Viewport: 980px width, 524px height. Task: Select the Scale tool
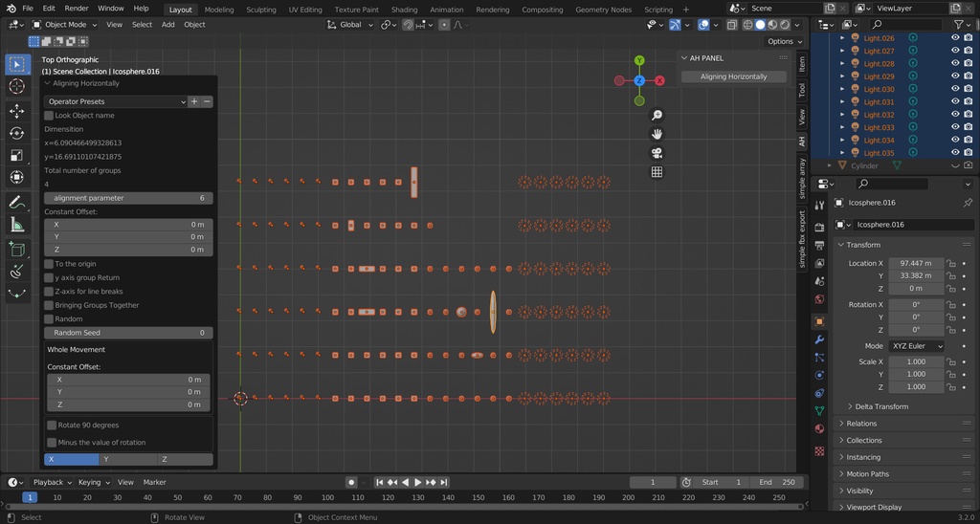[17, 155]
